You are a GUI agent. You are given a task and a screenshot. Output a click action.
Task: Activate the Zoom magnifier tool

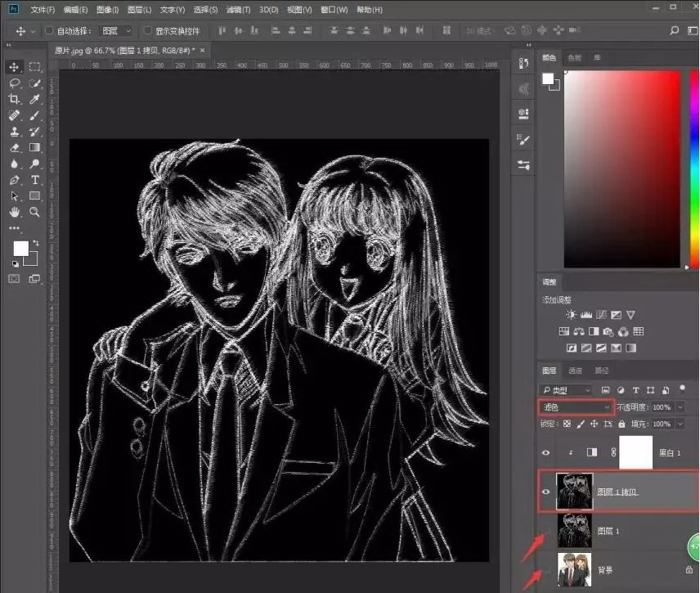tap(35, 212)
